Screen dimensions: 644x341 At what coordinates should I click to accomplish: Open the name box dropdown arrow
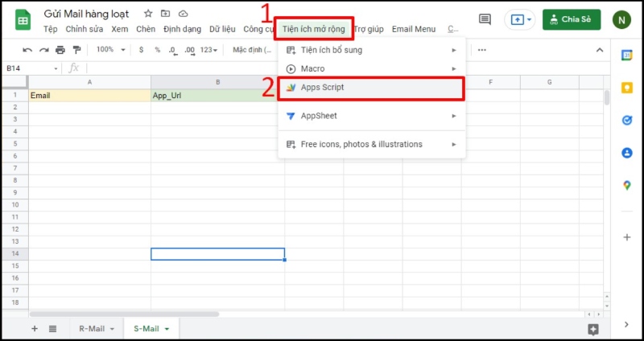pyautogui.click(x=56, y=68)
